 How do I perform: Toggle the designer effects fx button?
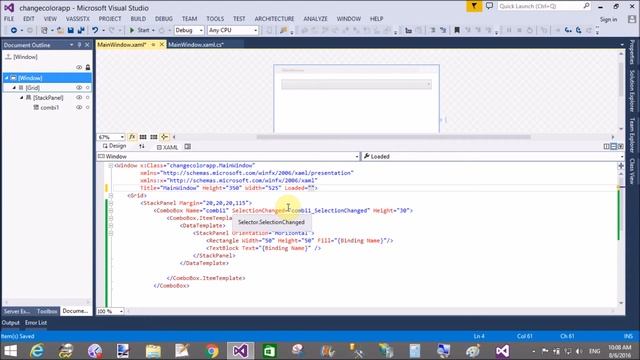(132, 137)
